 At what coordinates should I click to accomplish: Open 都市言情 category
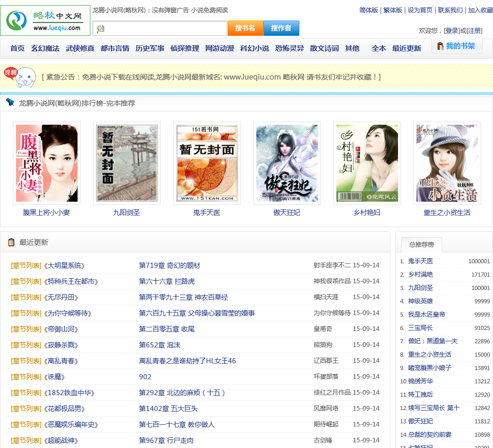click(115, 48)
